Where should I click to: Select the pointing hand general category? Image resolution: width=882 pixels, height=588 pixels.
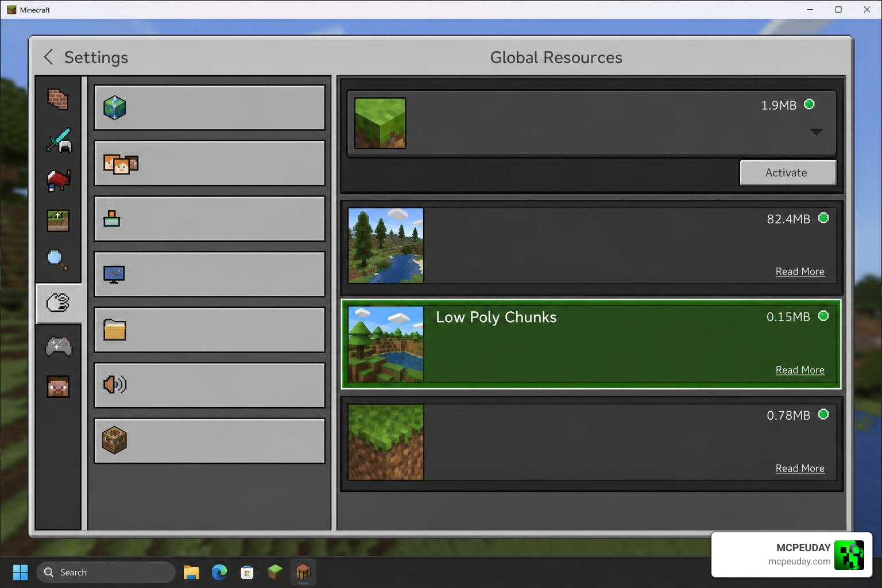click(58, 303)
